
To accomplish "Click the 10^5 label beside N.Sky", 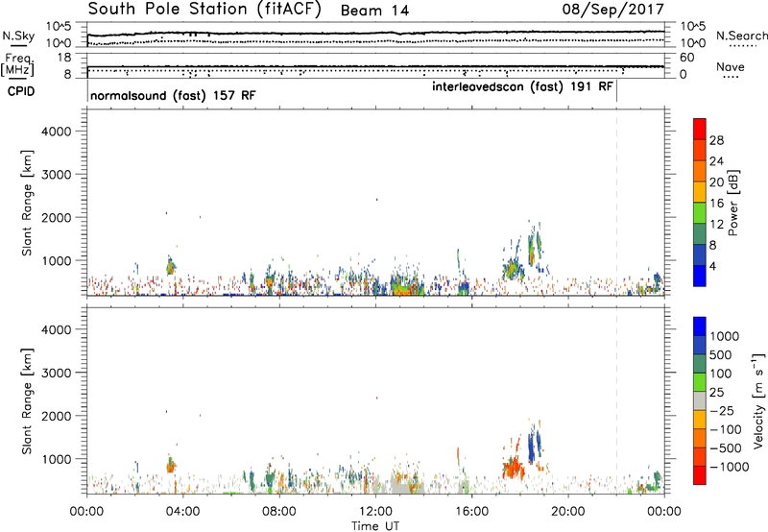I will pyautogui.click(x=60, y=27).
